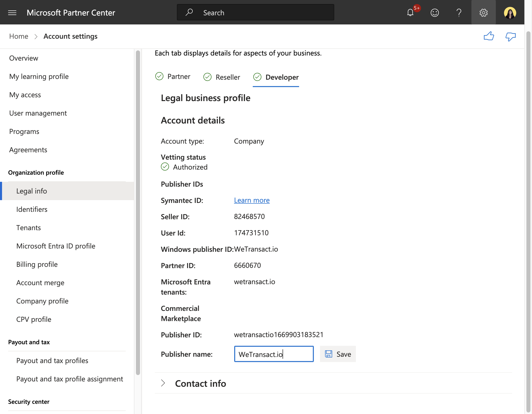Click the Partner ID value 6660670
The width and height of the screenshot is (532, 414).
pyautogui.click(x=247, y=265)
